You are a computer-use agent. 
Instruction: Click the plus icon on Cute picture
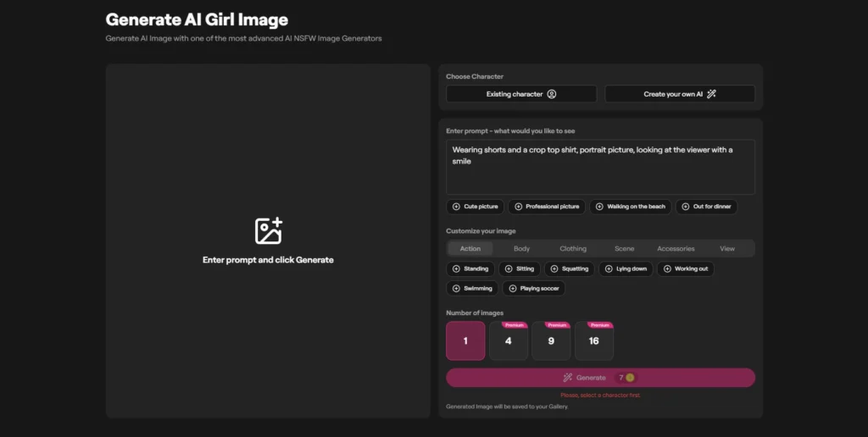click(456, 207)
